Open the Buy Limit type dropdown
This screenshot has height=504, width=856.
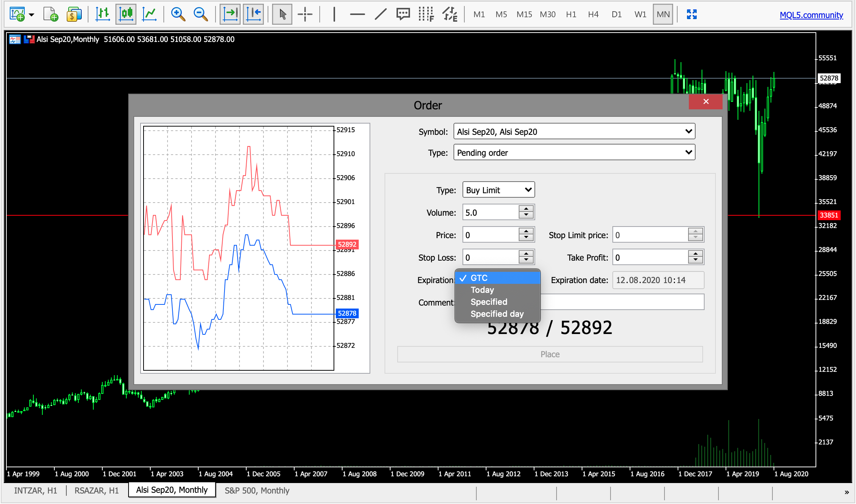pos(498,190)
